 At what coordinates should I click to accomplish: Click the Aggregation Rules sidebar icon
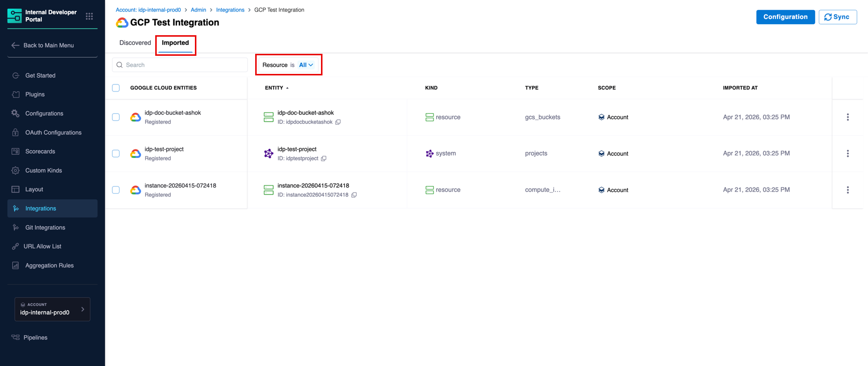[x=16, y=265]
